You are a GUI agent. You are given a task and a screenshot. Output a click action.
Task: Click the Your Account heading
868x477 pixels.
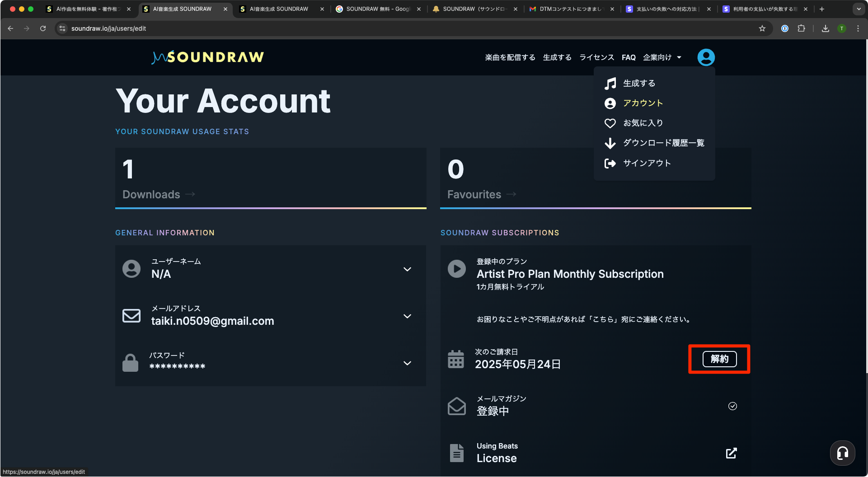(x=223, y=101)
